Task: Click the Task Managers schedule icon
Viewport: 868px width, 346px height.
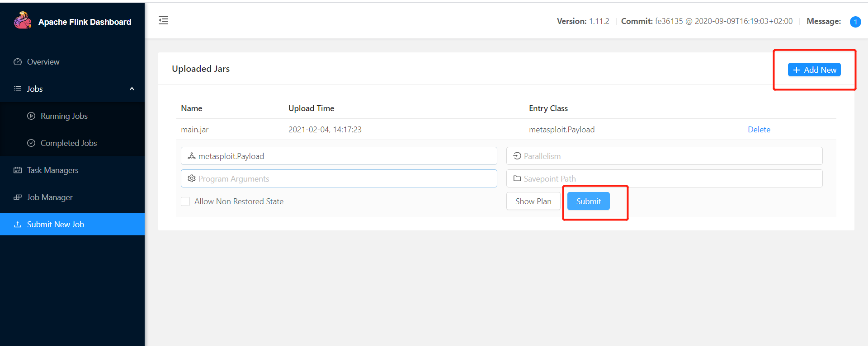Action: pos(18,170)
